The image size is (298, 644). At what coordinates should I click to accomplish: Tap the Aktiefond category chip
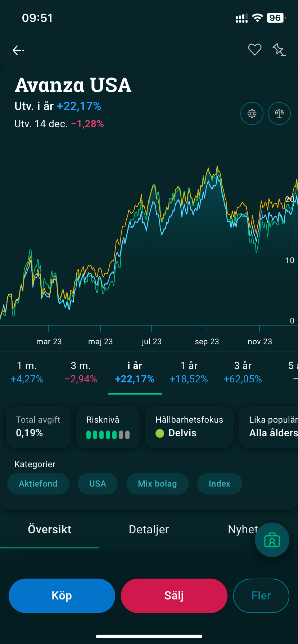[x=38, y=484]
